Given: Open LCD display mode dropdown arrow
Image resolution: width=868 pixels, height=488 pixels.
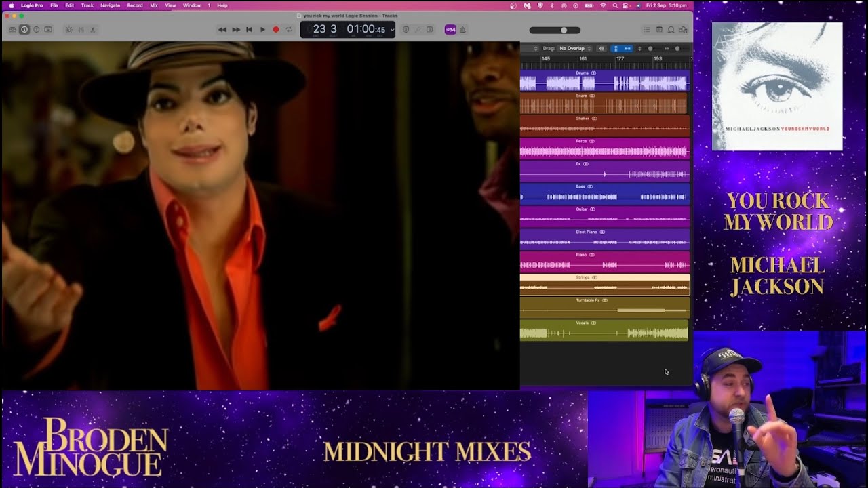Looking at the screenshot, I should coord(392,30).
